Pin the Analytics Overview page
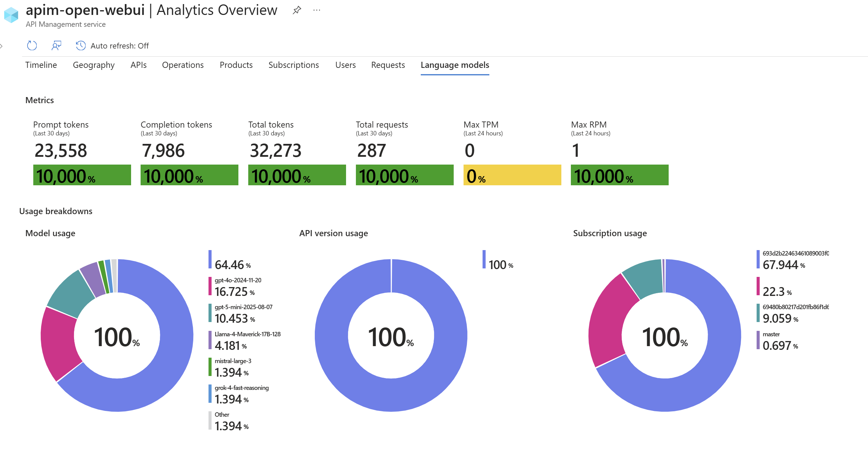Image resolution: width=868 pixels, height=452 pixels. tap(297, 10)
